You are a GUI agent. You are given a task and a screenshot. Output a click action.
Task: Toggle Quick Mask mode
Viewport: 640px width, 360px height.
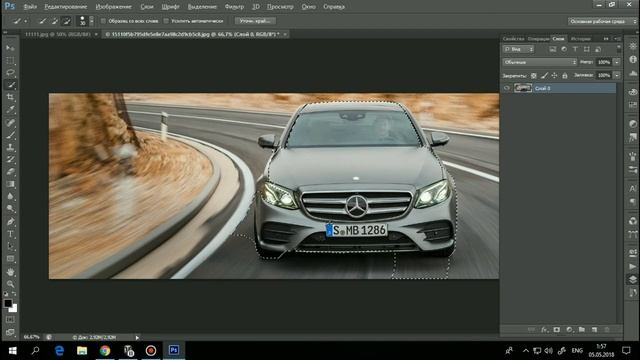(x=10, y=320)
